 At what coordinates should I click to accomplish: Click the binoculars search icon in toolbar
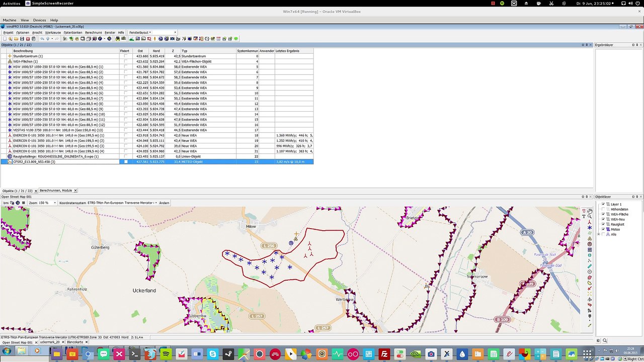118,39
